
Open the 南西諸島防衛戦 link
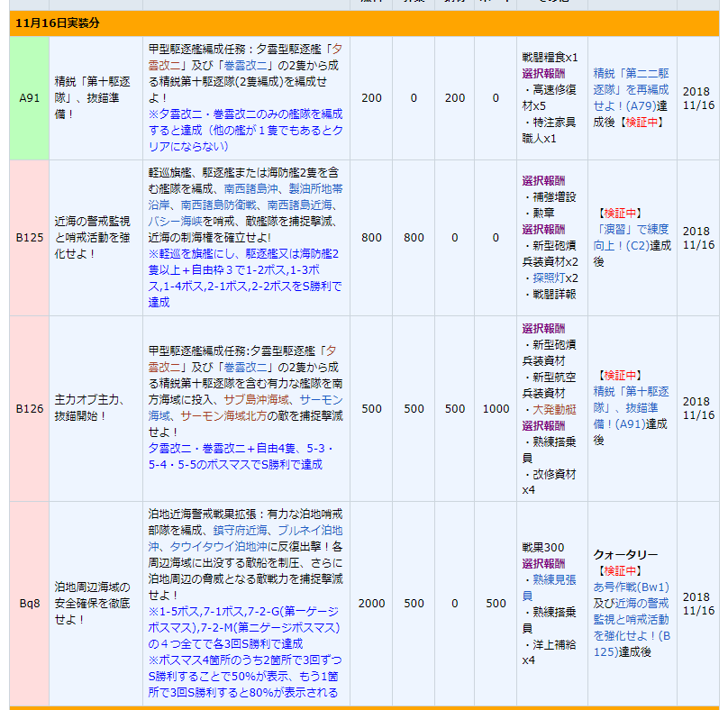(218, 205)
